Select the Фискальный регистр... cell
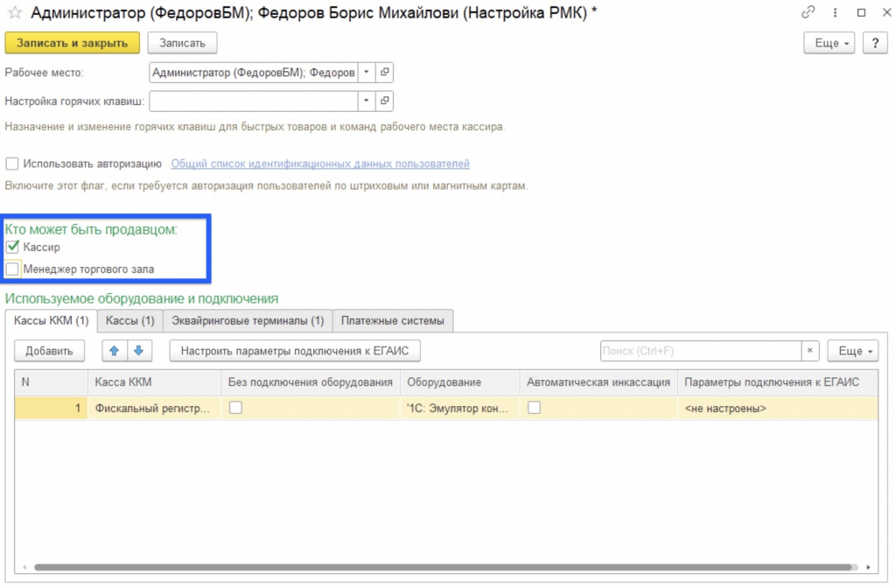The width and height of the screenshot is (896, 588). pyautogui.click(x=154, y=408)
